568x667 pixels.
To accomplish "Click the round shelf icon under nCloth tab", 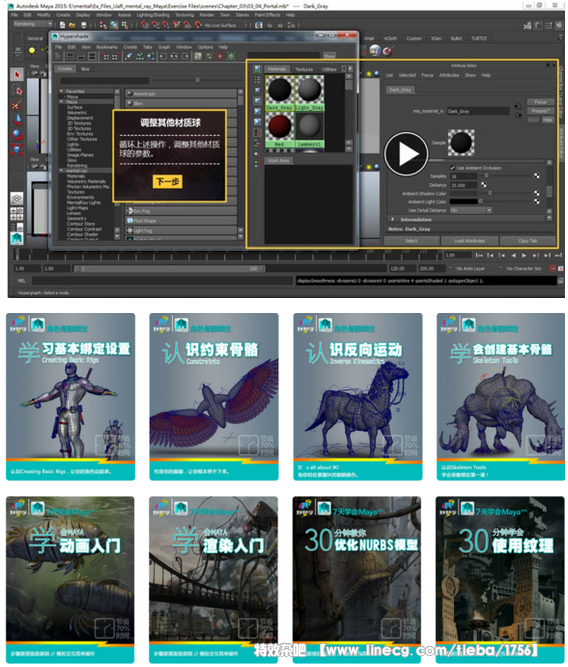I will 375,50.
